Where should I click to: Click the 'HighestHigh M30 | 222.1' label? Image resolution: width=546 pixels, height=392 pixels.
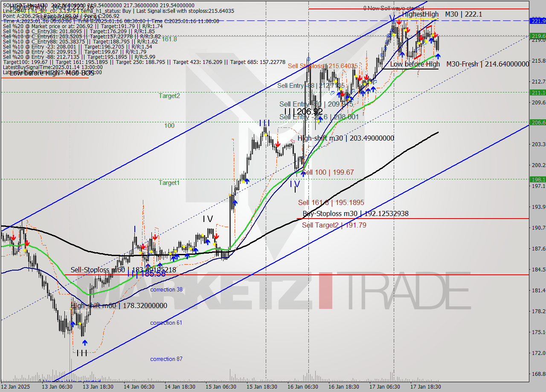pyautogui.click(x=442, y=14)
